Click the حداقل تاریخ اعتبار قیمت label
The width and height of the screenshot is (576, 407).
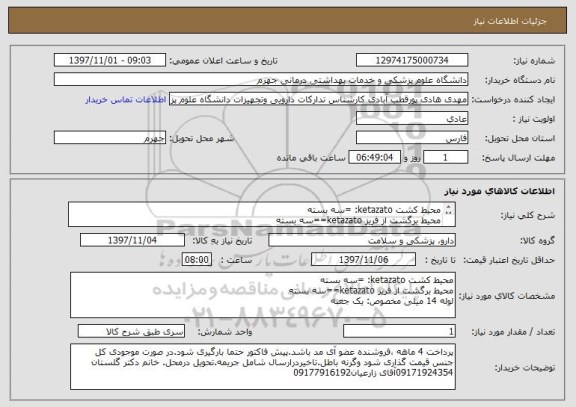[509, 260]
